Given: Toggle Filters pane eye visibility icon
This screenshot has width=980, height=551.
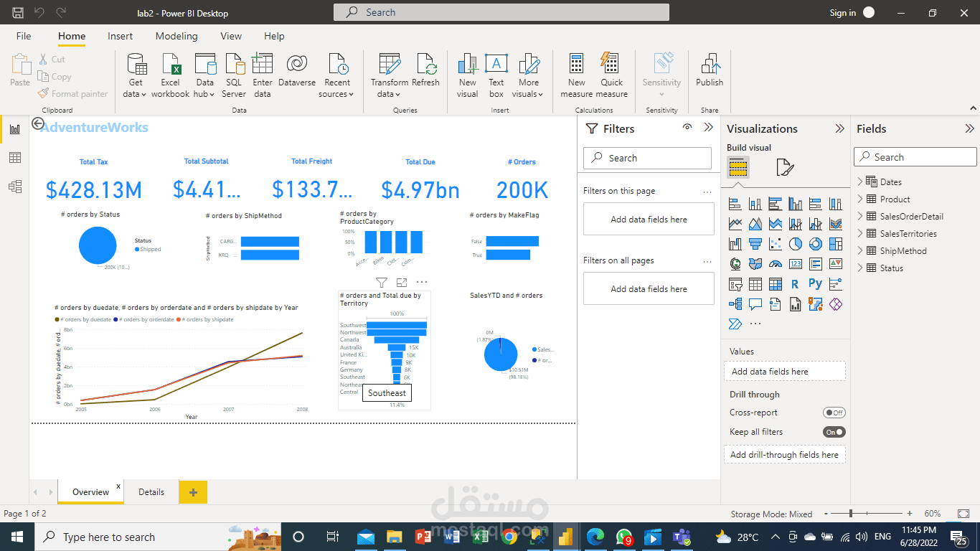Looking at the screenshot, I should tap(687, 127).
